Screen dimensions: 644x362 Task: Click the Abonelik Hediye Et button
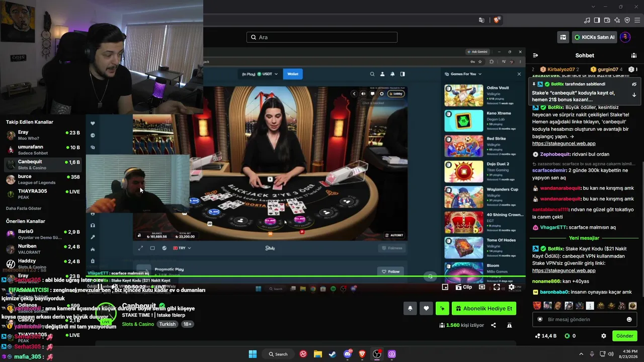click(484, 309)
